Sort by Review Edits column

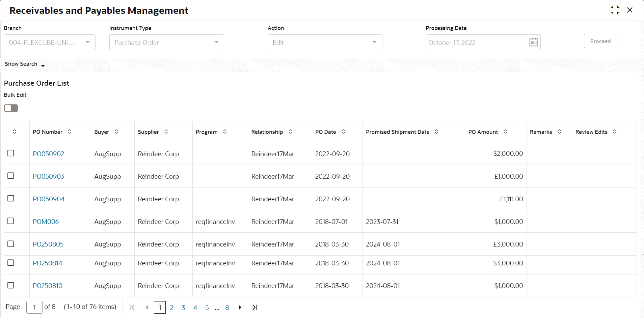615,132
